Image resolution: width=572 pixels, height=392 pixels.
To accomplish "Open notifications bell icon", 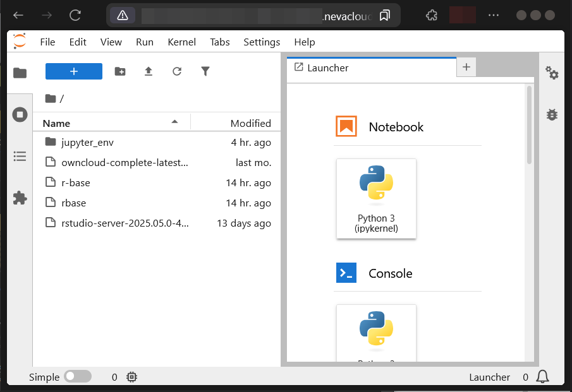I will tap(542, 377).
